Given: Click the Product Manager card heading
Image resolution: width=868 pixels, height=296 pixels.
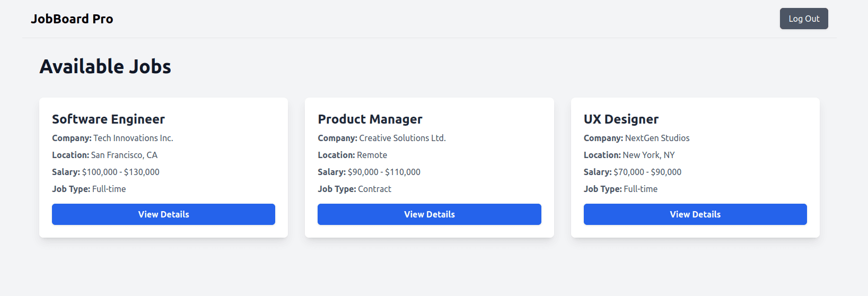Looking at the screenshot, I should coord(370,119).
